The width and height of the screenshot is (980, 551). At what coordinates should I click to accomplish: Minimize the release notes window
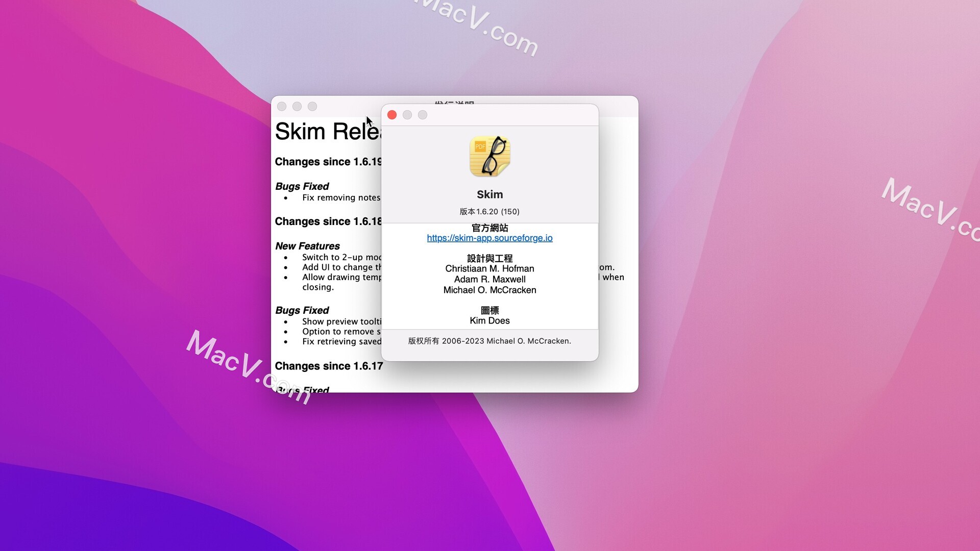point(297,106)
